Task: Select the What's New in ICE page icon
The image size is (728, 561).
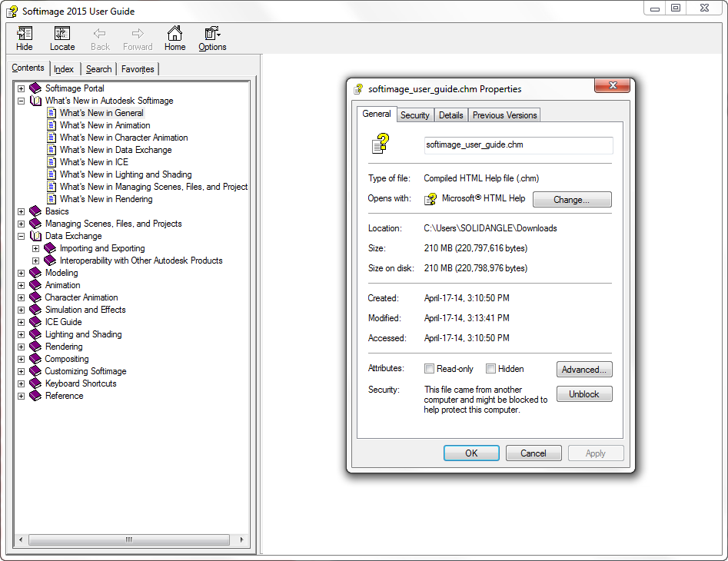Action: pyautogui.click(x=52, y=162)
